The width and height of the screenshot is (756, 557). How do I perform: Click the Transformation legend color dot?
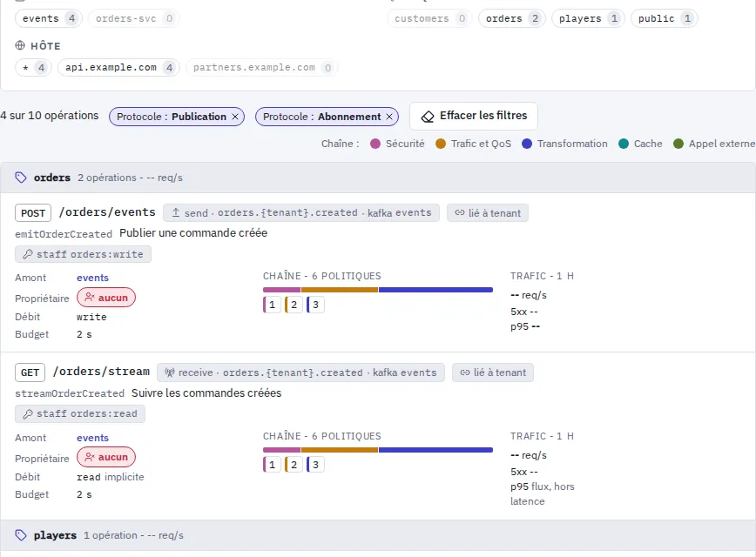coord(527,144)
